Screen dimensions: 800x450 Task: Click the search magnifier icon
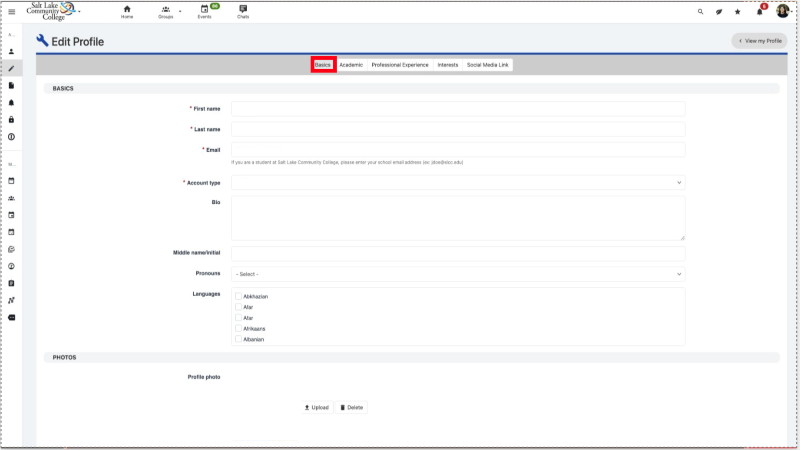point(700,11)
